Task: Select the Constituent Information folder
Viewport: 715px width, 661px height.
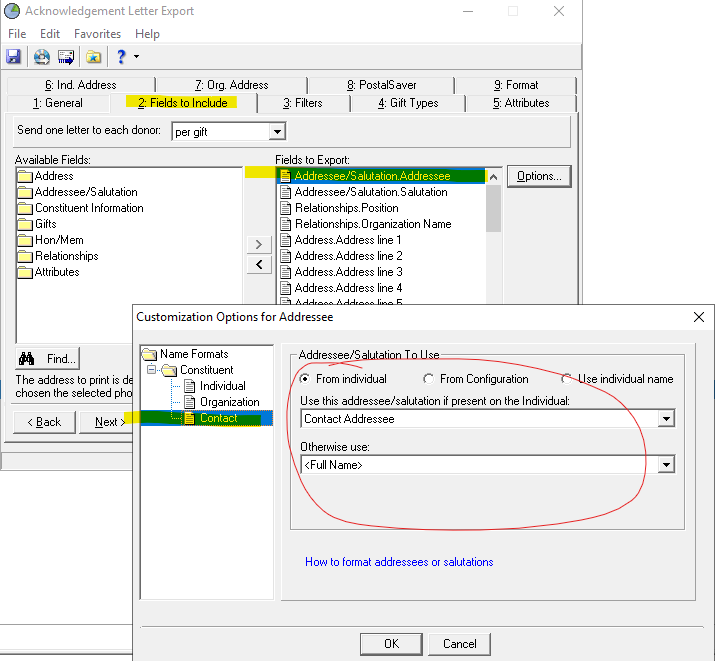Action: pyautogui.click(x=81, y=208)
